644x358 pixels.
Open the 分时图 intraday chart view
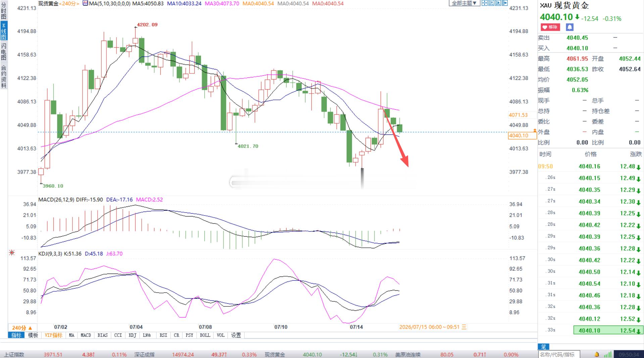[4, 10]
